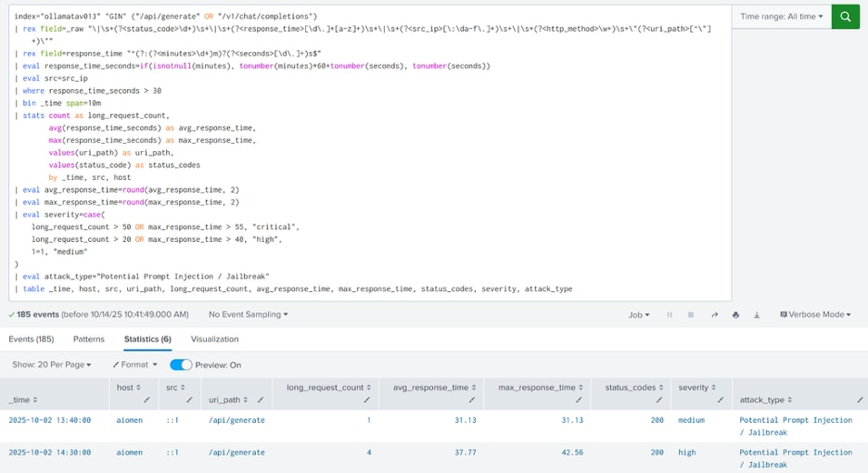Open the Job menu
This screenshot has width=868, height=473.
638,315
